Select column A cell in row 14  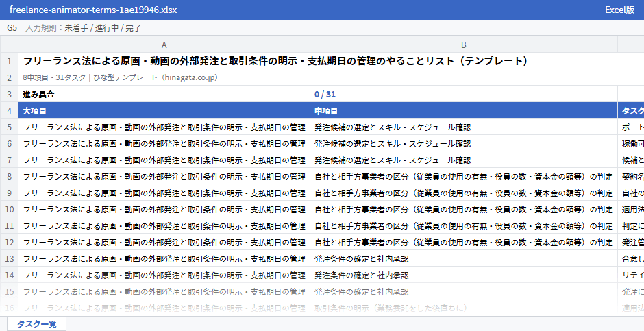pos(164,275)
